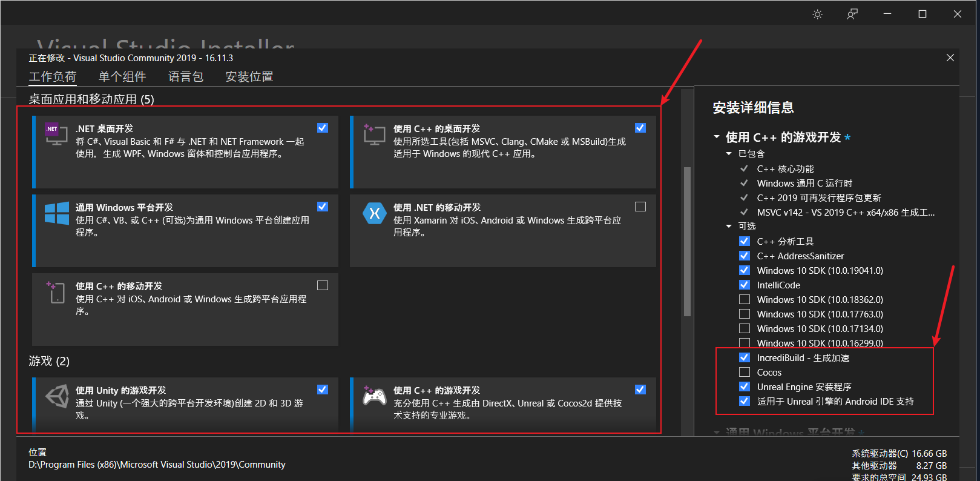
Task: Click the workload list vertical scrollbar thumb
Action: point(687,242)
